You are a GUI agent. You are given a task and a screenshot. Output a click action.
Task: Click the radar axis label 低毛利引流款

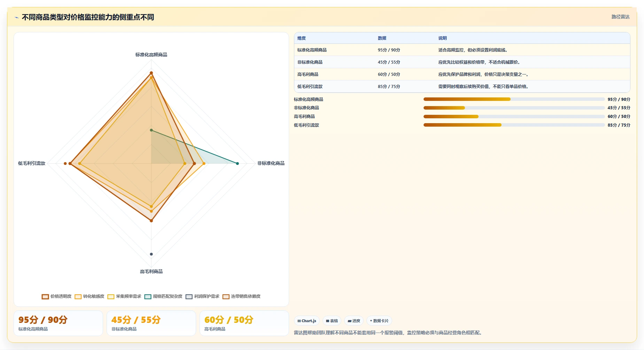(x=32, y=163)
